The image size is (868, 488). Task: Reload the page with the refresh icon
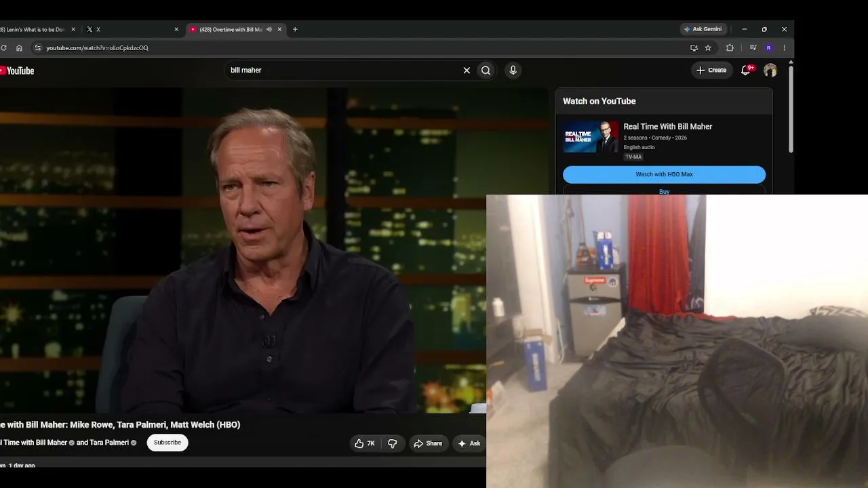[x=3, y=48]
